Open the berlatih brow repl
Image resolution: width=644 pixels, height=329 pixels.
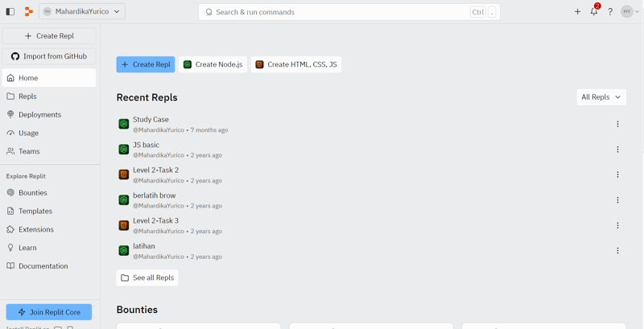pyautogui.click(x=154, y=195)
